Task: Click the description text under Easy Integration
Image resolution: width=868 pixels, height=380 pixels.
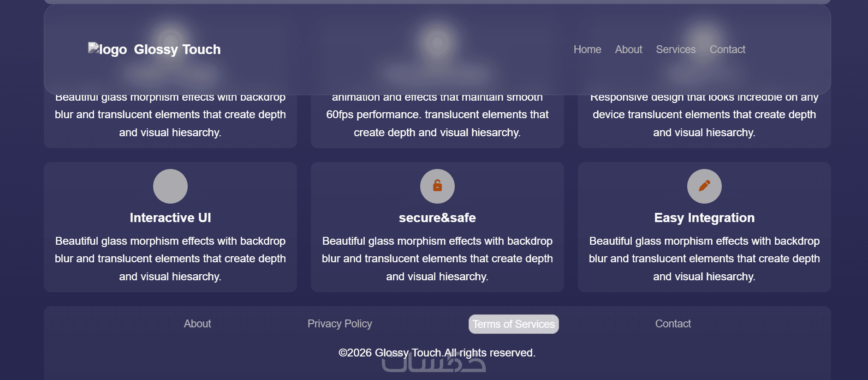Action: 704,259
